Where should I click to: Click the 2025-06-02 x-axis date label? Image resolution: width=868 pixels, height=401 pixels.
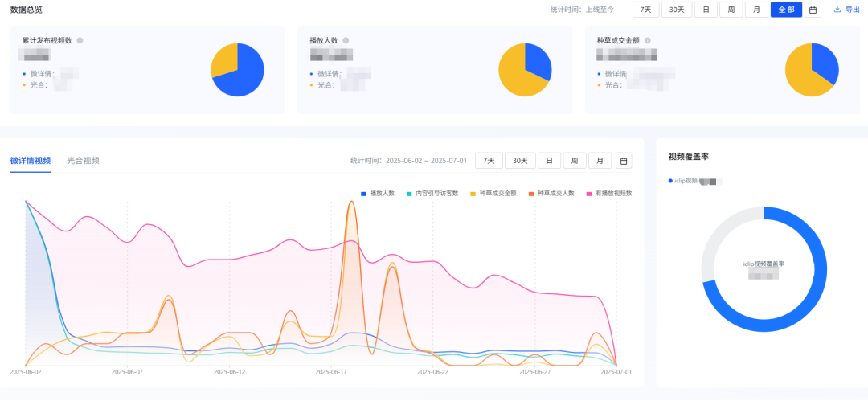(x=26, y=372)
